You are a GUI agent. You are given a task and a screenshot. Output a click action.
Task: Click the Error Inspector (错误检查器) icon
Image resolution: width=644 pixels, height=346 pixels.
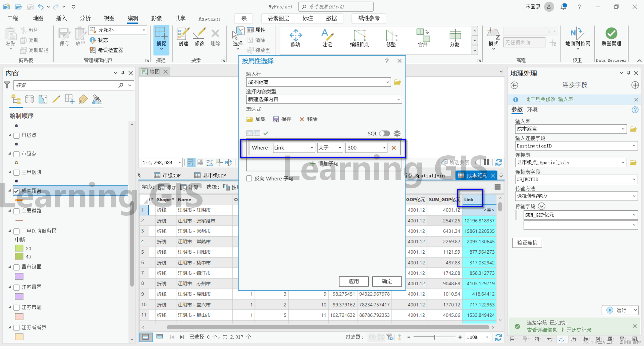pos(93,50)
